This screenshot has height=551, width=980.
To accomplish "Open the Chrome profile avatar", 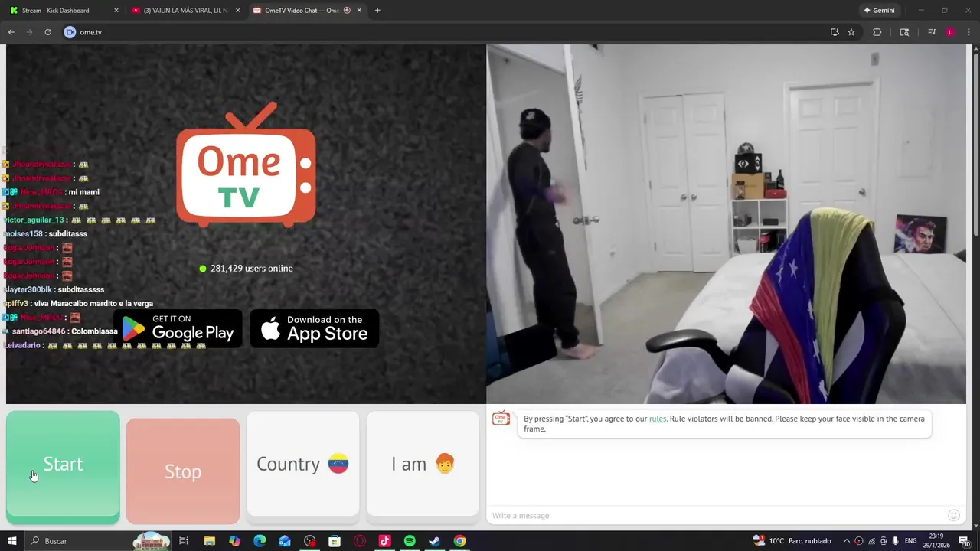I will point(950,32).
